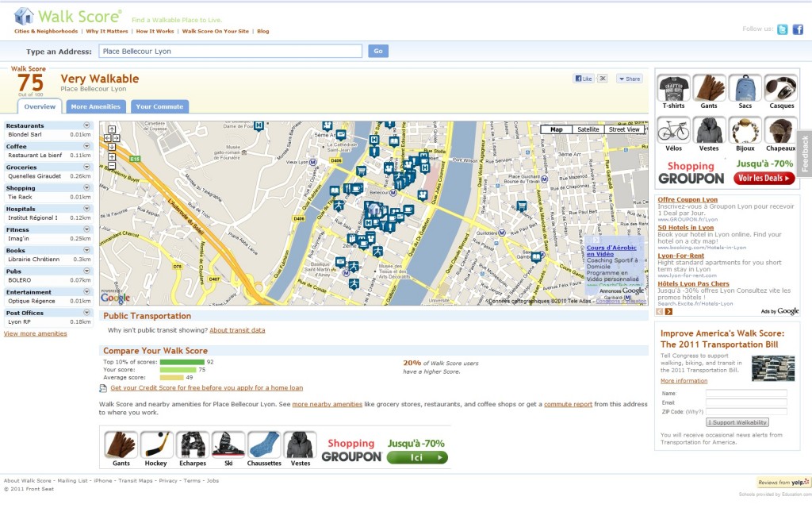
Task: Click the Walk Score house logo
Action: tap(24, 16)
